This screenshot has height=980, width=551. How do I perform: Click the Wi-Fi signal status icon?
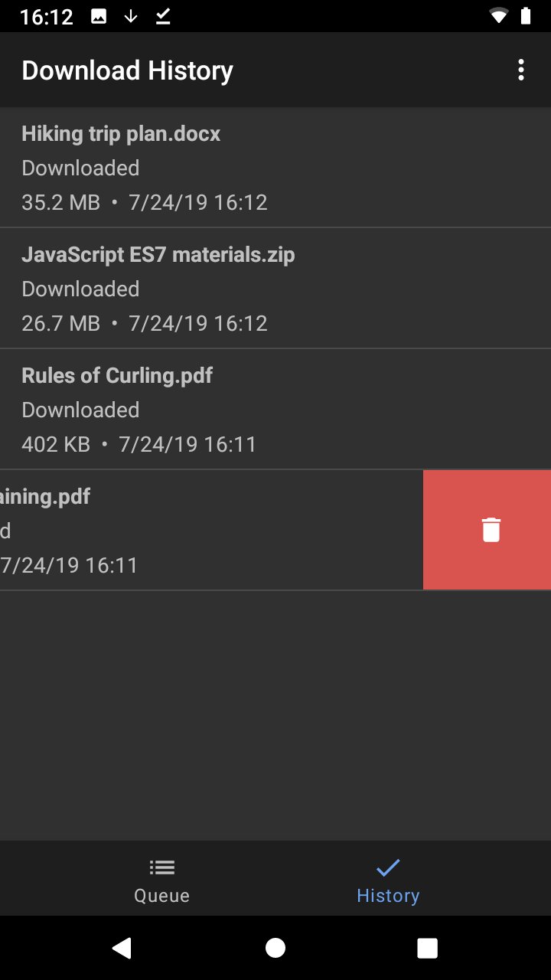[498, 16]
